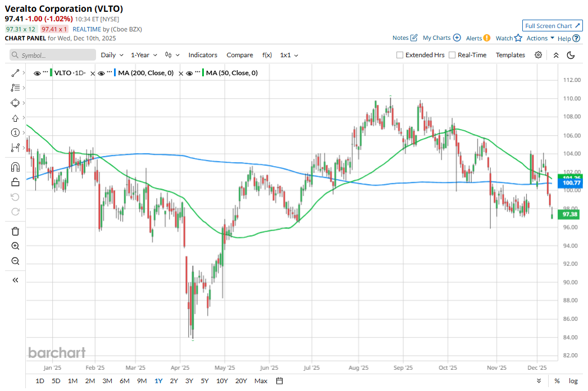This screenshot has width=588, height=391.
Task: Open the 1-Year period dropdown
Action: tap(144, 55)
